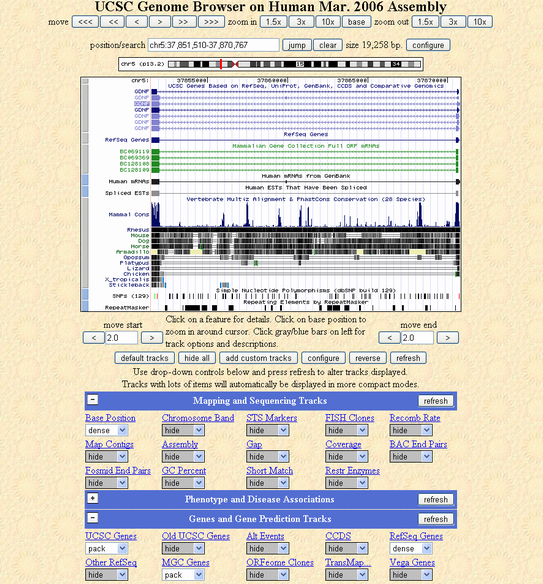
Task: Zoom in 10x
Action: (328, 22)
